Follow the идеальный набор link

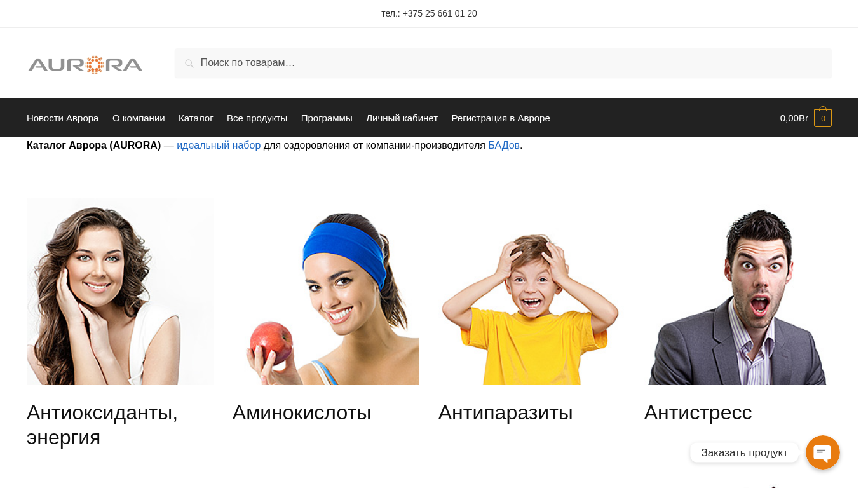219,146
